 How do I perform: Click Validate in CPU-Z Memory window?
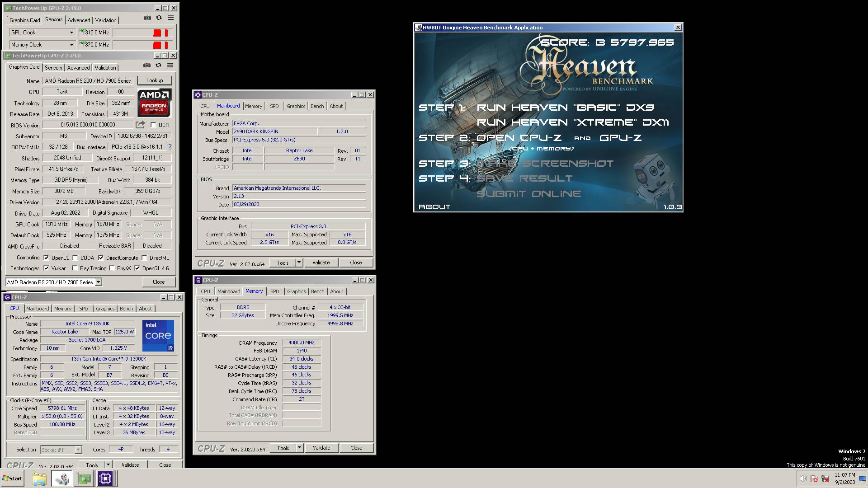[321, 448]
